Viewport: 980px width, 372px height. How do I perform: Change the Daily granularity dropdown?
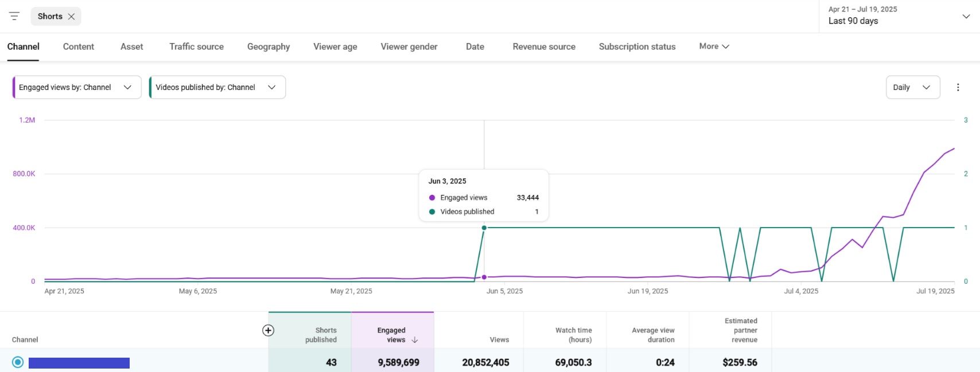[x=912, y=87]
